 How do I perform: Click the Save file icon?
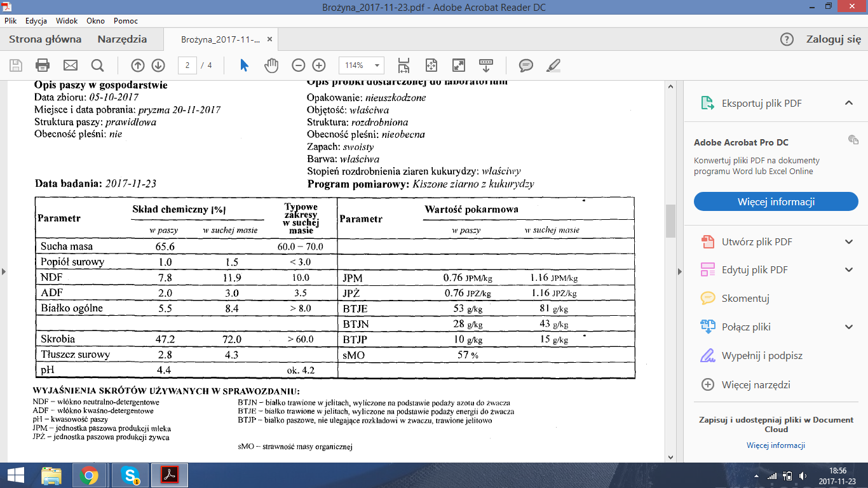[x=16, y=65]
